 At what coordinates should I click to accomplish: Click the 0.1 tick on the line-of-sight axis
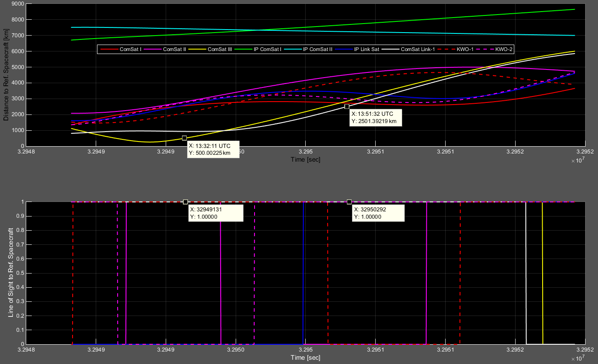20,330
